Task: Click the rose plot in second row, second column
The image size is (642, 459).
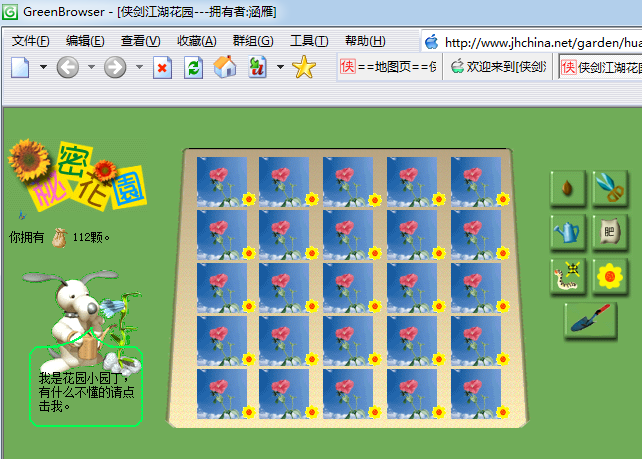Action: pos(284,235)
